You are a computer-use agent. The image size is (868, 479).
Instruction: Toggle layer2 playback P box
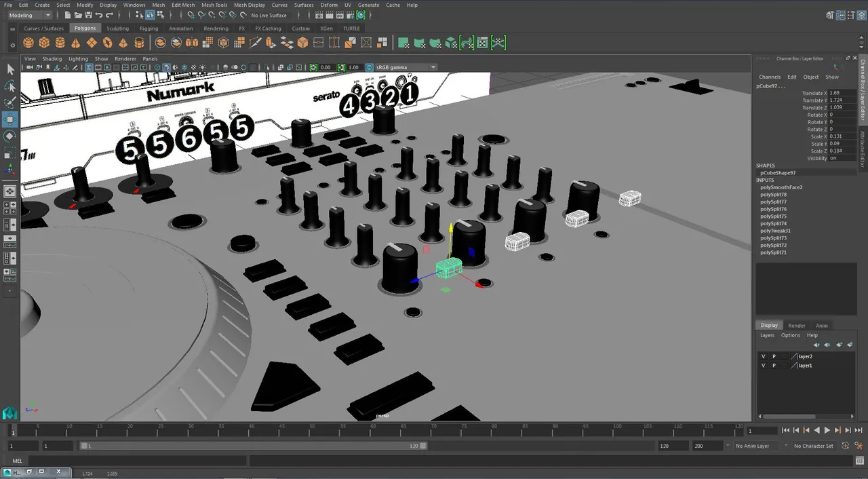click(774, 356)
